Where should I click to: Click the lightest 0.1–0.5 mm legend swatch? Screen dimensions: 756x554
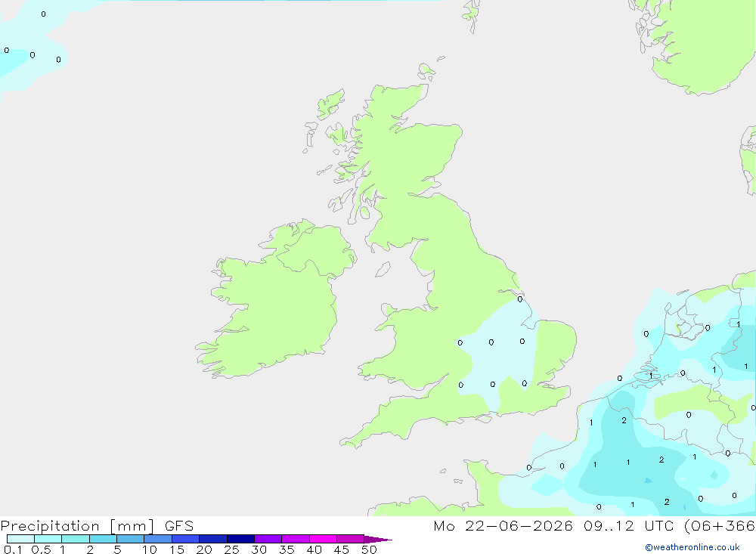click(20, 539)
